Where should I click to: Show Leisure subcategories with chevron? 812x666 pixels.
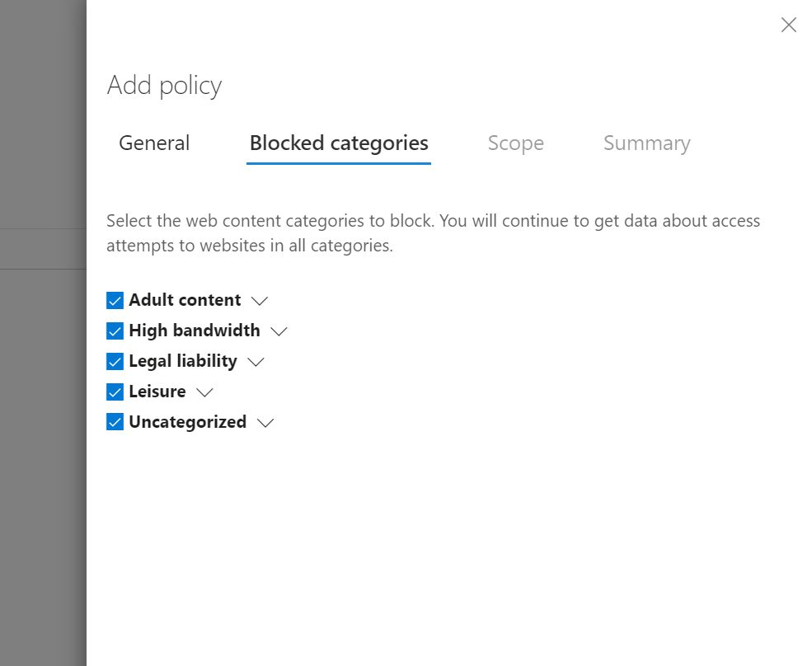(x=204, y=392)
